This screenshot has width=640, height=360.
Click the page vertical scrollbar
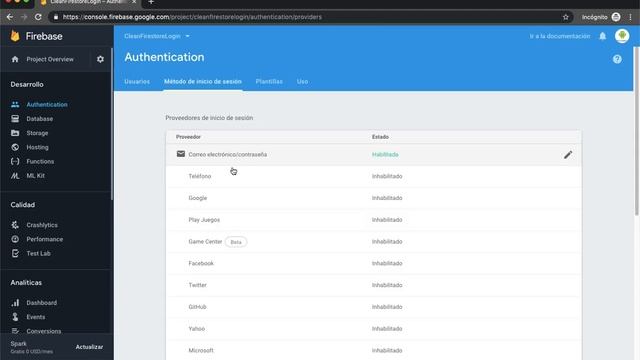click(636, 131)
